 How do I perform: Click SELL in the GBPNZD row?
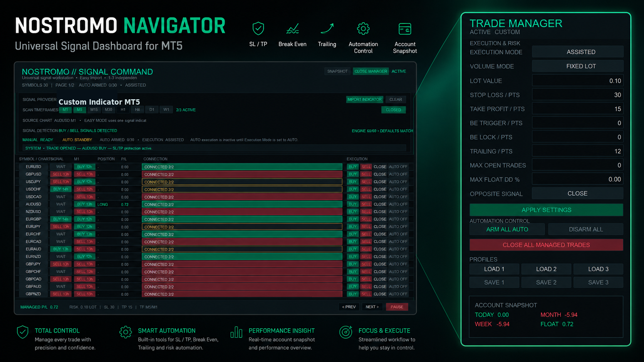coord(366,294)
